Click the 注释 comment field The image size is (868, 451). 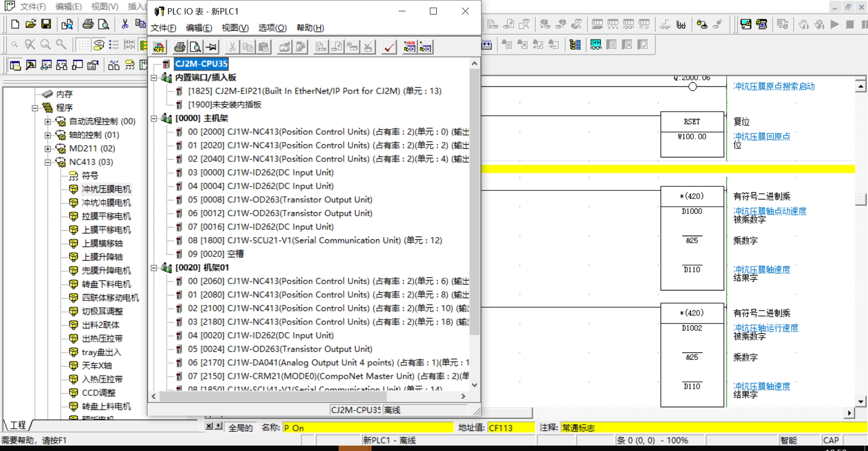(x=713, y=428)
